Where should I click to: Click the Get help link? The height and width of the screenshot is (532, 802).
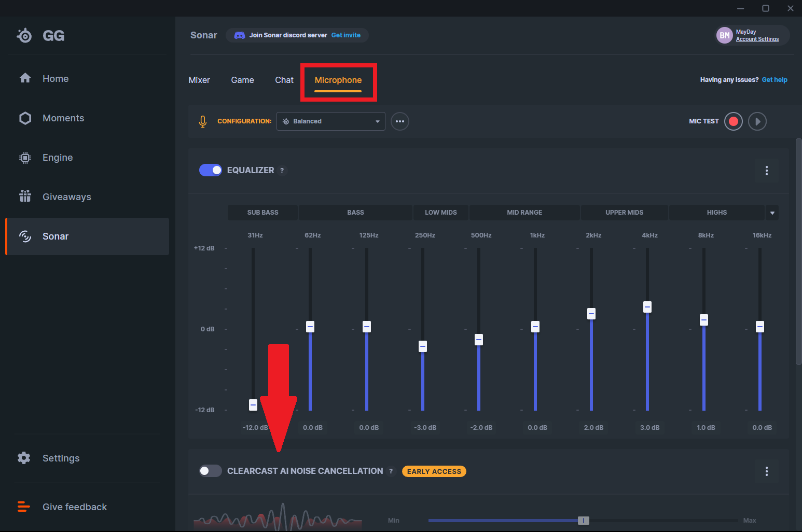(x=775, y=80)
